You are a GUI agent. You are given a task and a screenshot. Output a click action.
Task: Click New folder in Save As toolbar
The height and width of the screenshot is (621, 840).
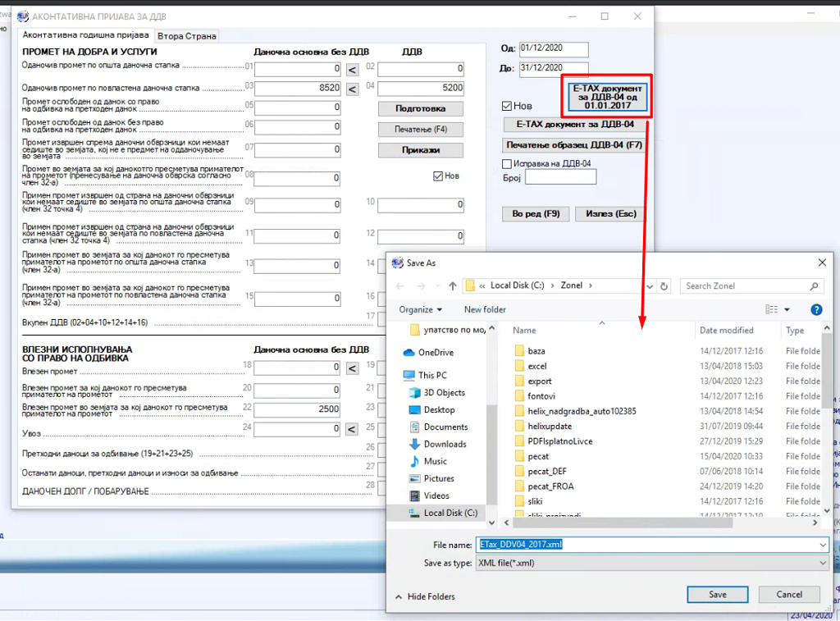[x=485, y=310]
